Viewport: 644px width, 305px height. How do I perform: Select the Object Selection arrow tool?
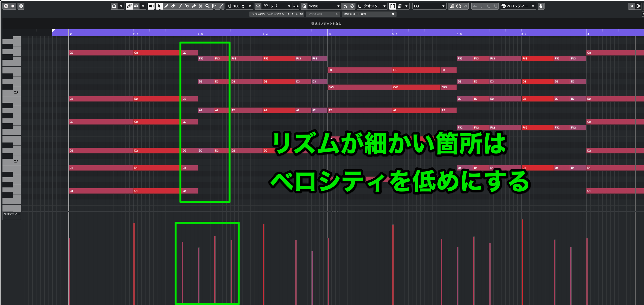click(x=159, y=6)
